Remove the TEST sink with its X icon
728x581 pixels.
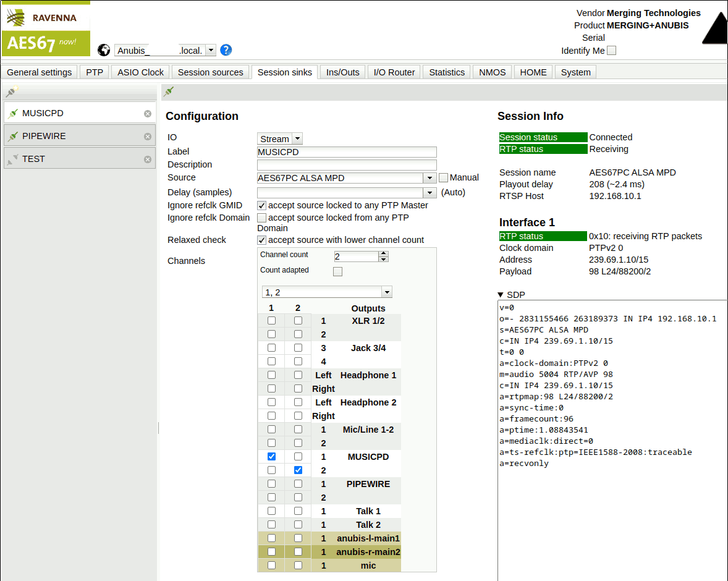[x=148, y=159]
